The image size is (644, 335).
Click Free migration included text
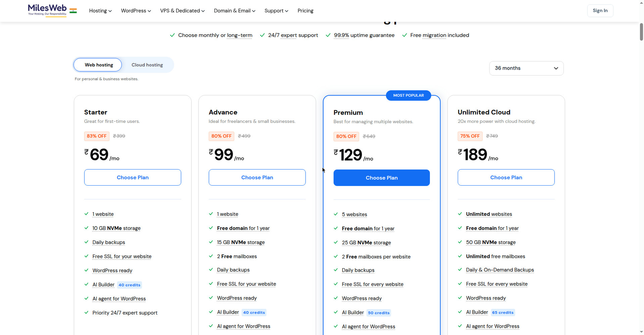point(440,35)
